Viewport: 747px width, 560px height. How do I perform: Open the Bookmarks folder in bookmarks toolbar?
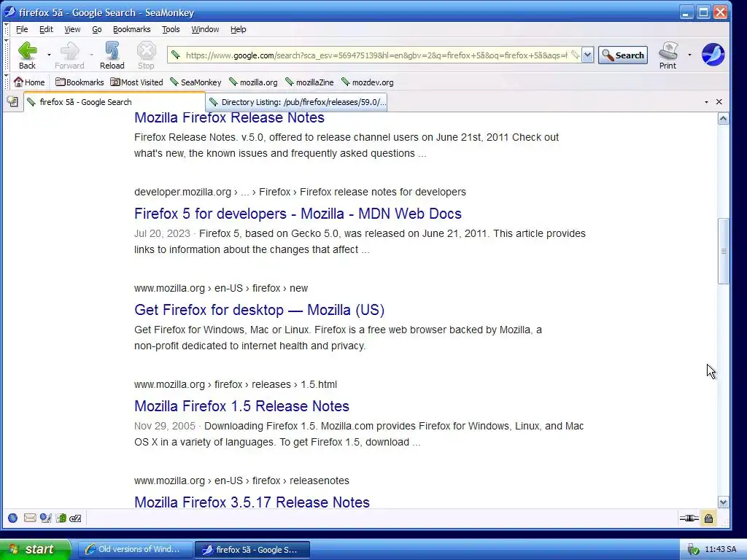click(80, 82)
